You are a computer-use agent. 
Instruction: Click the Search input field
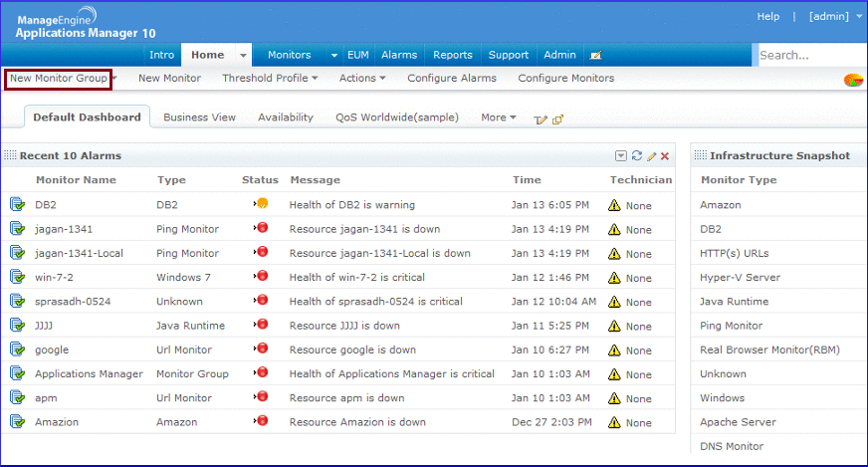[810, 55]
